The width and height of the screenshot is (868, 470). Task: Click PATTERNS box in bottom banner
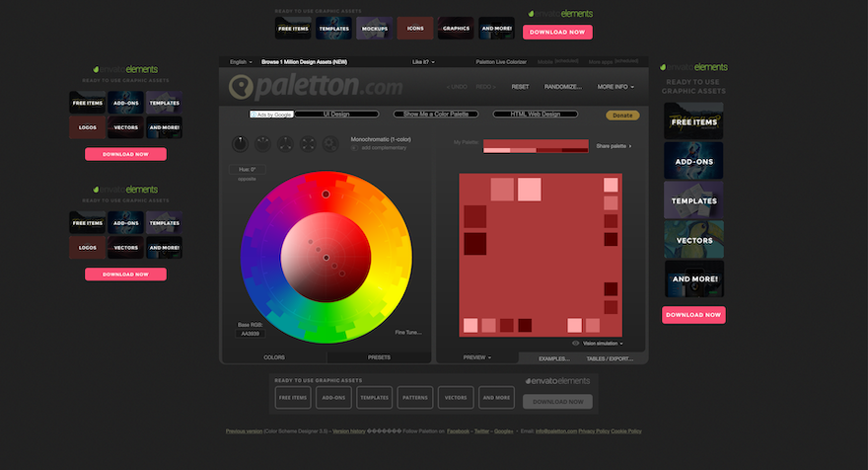[x=415, y=397]
